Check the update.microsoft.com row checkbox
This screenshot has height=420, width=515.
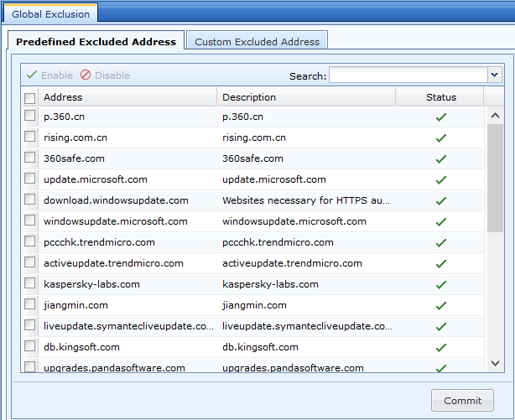point(30,179)
